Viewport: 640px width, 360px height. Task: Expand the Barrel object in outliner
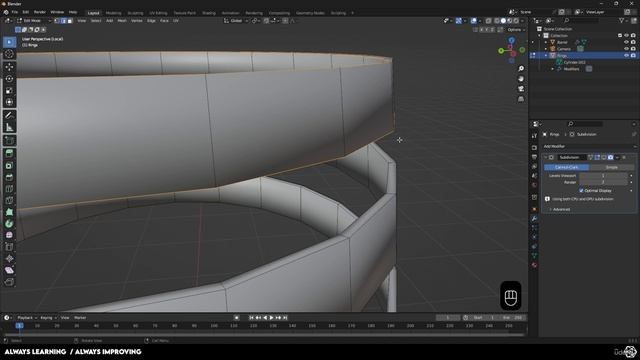(x=546, y=42)
